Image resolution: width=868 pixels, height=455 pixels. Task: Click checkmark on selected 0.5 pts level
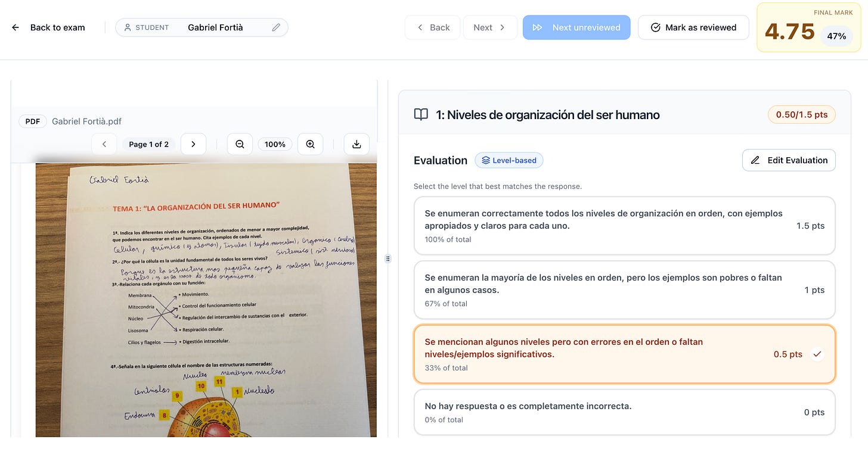tap(817, 354)
